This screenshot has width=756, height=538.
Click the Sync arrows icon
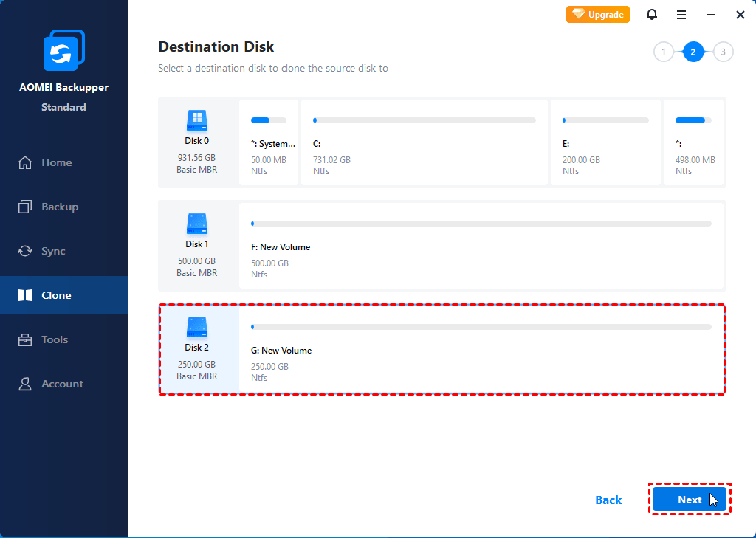[x=25, y=251]
